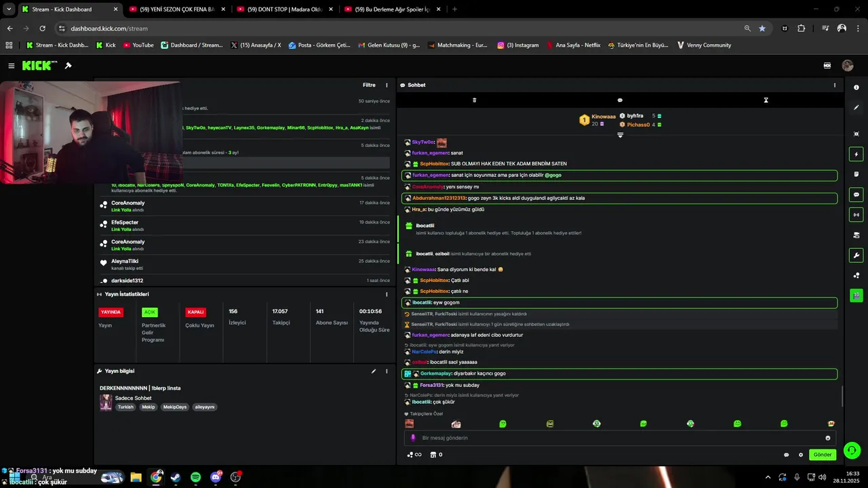Reload the current page
Viewport: 868px width, 488px height.
point(42,28)
